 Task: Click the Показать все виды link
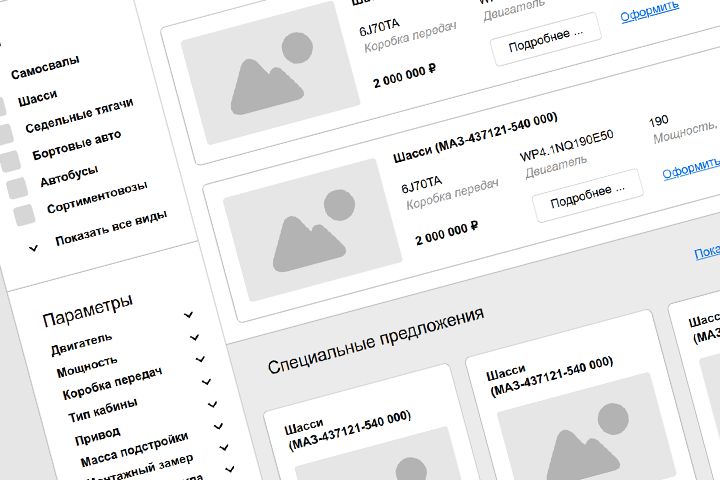(x=111, y=228)
